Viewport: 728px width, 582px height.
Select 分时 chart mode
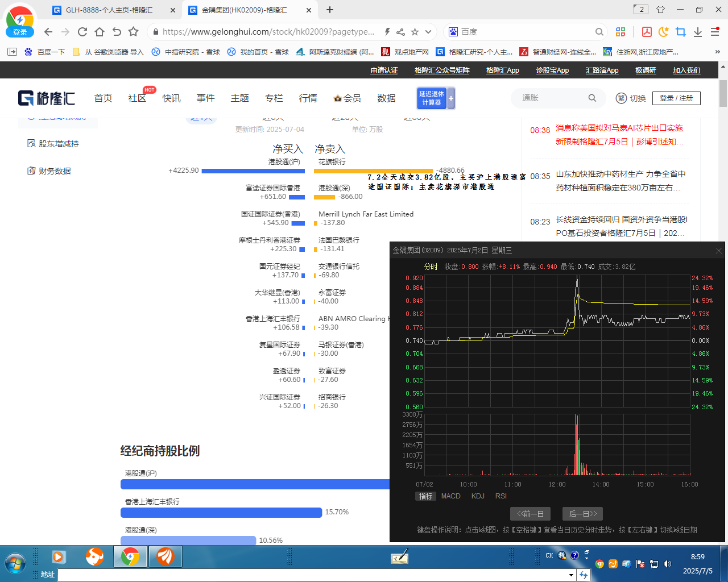431,267
